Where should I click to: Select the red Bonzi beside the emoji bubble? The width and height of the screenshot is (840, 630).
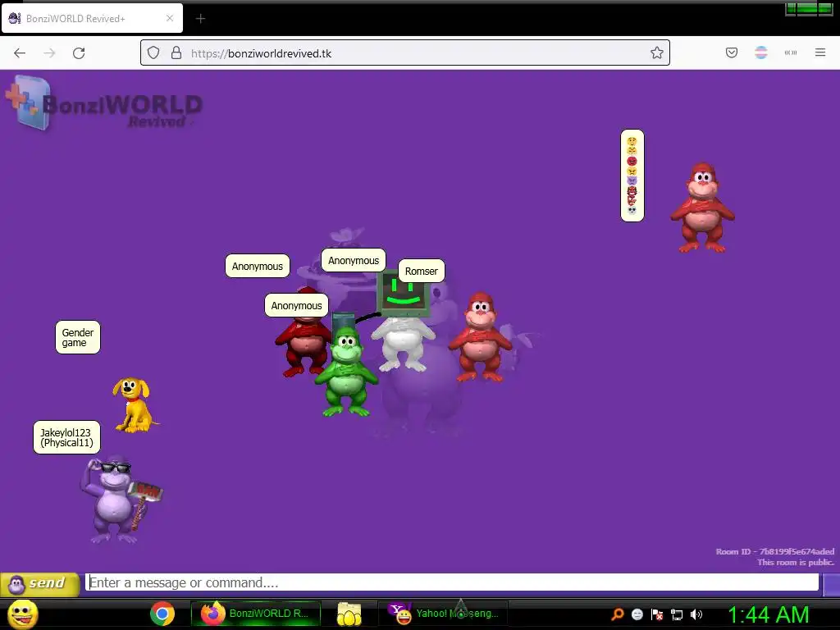702,208
